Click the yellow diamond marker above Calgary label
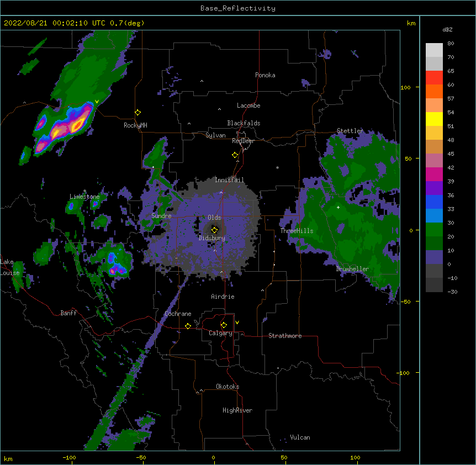Image resolution: width=476 pixels, height=465 pixels. point(224,325)
